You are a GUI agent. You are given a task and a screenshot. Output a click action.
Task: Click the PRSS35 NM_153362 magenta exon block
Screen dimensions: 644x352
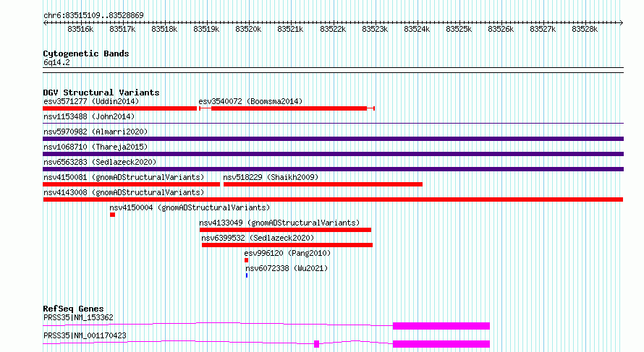point(441,326)
